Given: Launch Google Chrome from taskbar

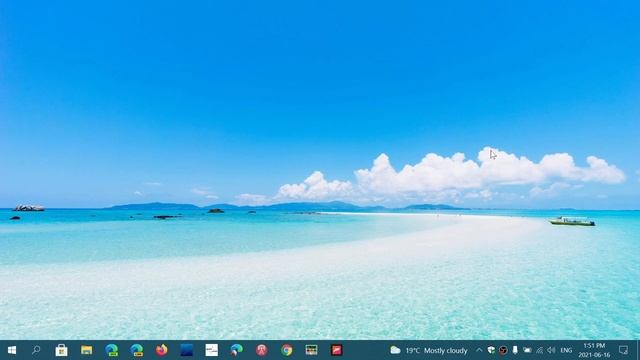Looking at the screenshot, I should (x=287, y=350).
